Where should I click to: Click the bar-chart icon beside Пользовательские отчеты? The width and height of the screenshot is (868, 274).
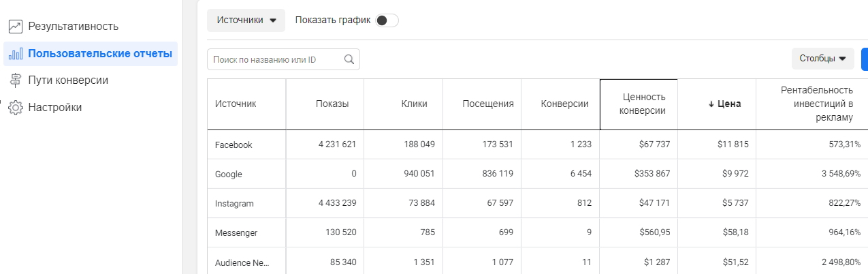click(x=15, y=53)
